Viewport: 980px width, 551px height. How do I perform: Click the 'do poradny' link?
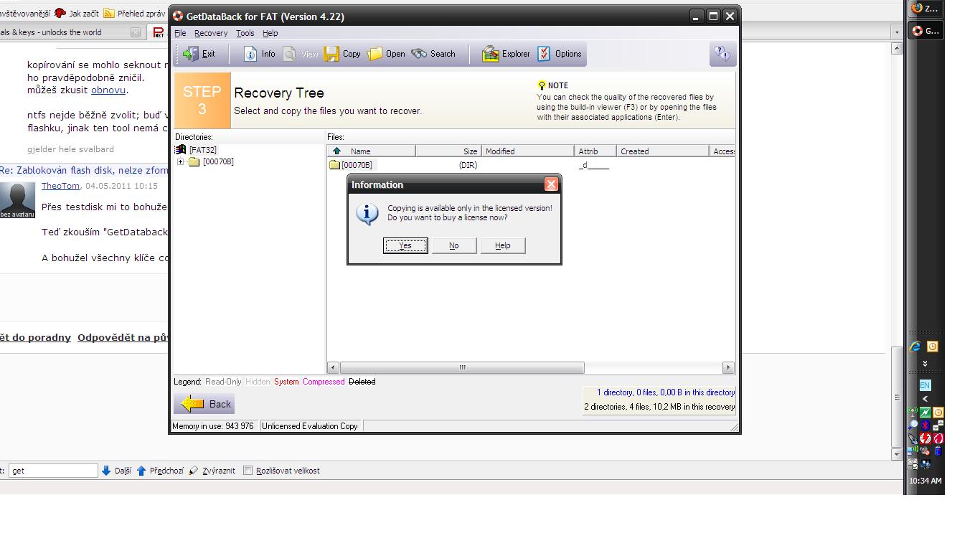[x=35, y=338]
